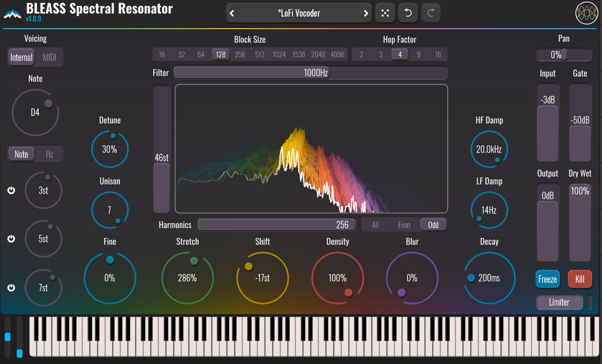
Task: Select Hz pitch mode
Action: coord(49,154)
